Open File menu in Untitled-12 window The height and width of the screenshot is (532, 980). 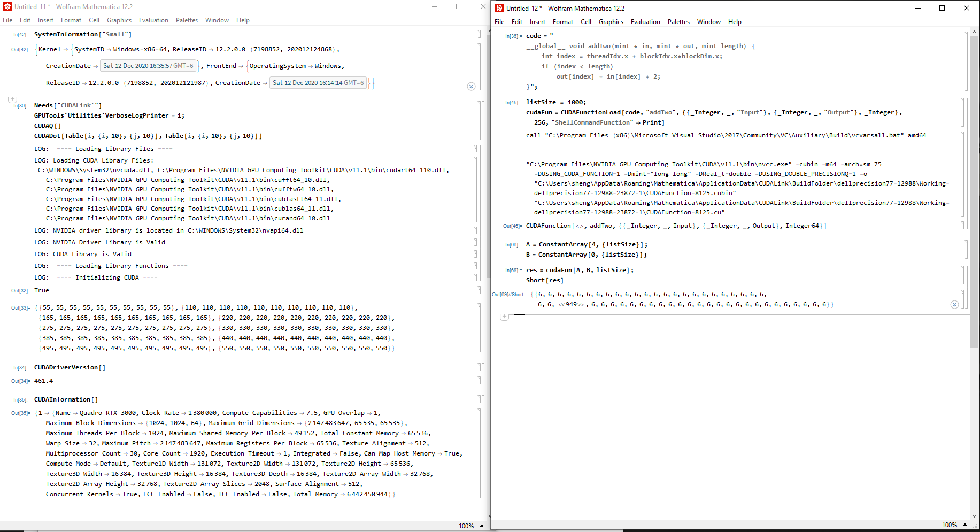coord(499,22)
